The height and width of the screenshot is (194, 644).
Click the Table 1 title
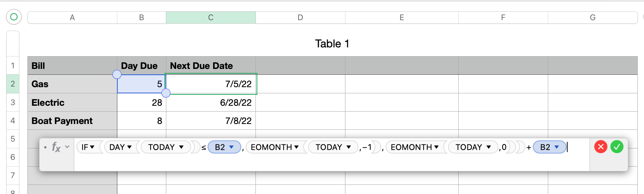coord(332,44)
